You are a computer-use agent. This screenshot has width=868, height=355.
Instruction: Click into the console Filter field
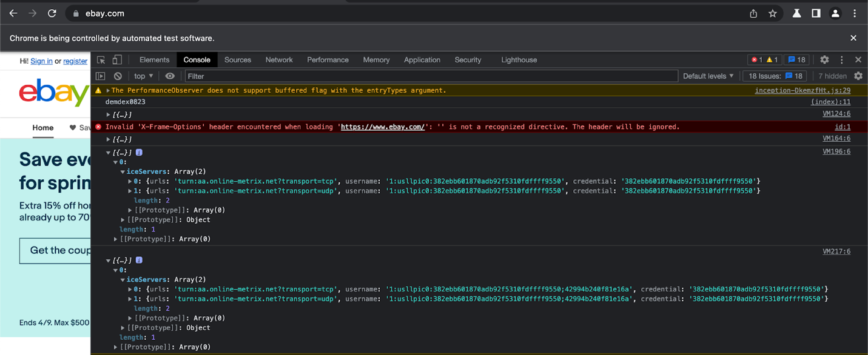(x=431, y=76)
